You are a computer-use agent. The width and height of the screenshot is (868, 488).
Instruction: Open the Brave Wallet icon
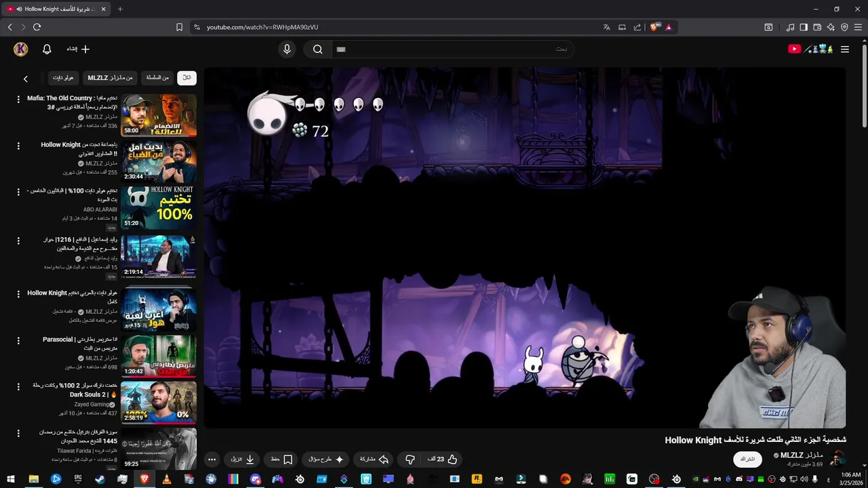817,27
